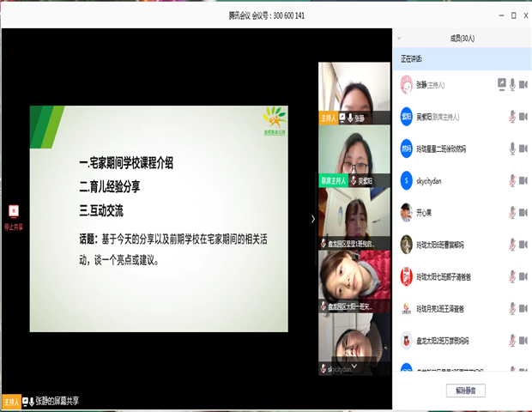Image resolution: width=532 pixels, height=412 pixels.
Task: Unmute skycitydan's microphone
Action: pyautogui.click(x=512, y=179)
